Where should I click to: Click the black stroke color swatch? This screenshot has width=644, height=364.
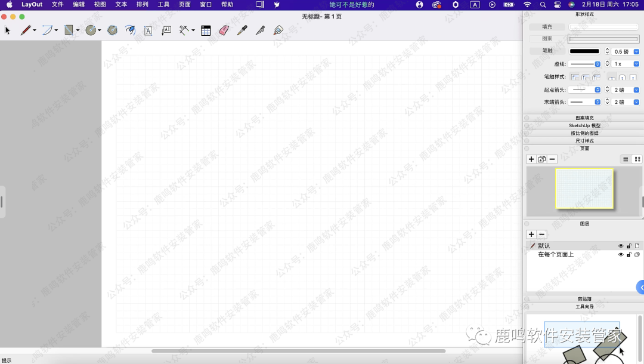point(585,51)
